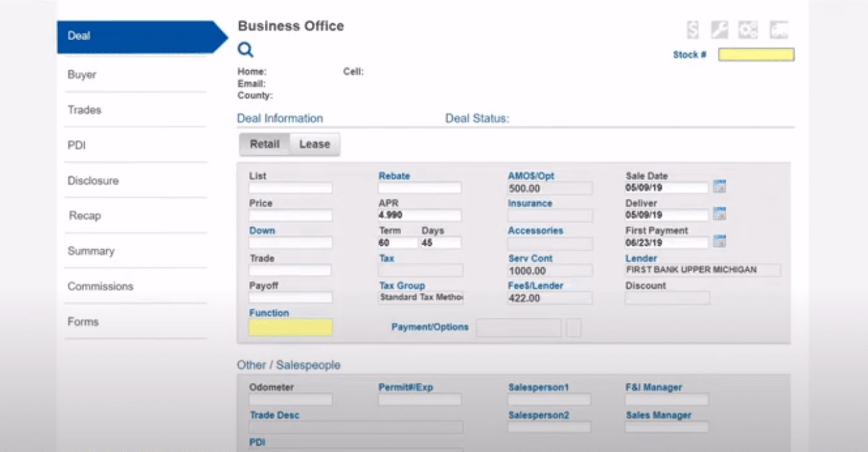
Task: Click the rightmost toolbar icon beside the gears
Action: point(778,30)
